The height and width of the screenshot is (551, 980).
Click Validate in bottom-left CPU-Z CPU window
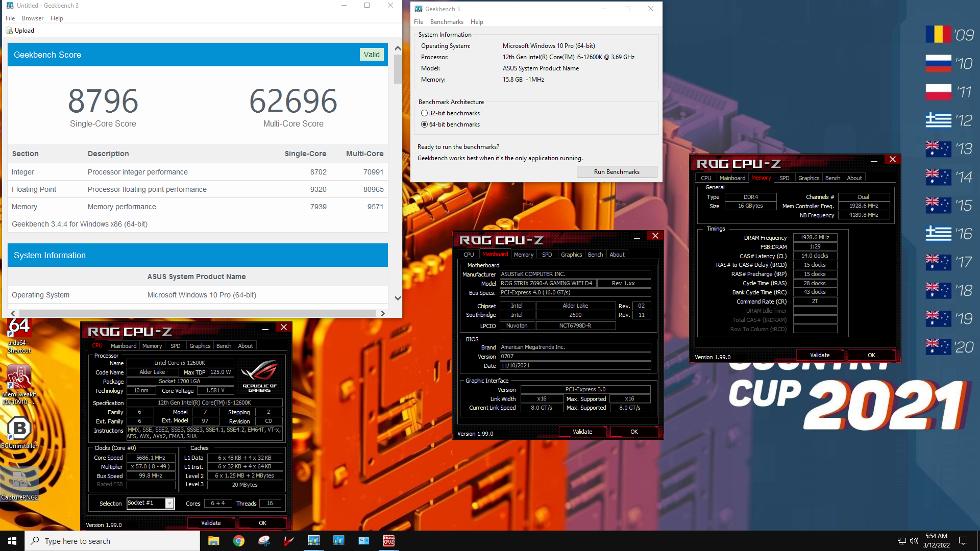click(211, 523)
